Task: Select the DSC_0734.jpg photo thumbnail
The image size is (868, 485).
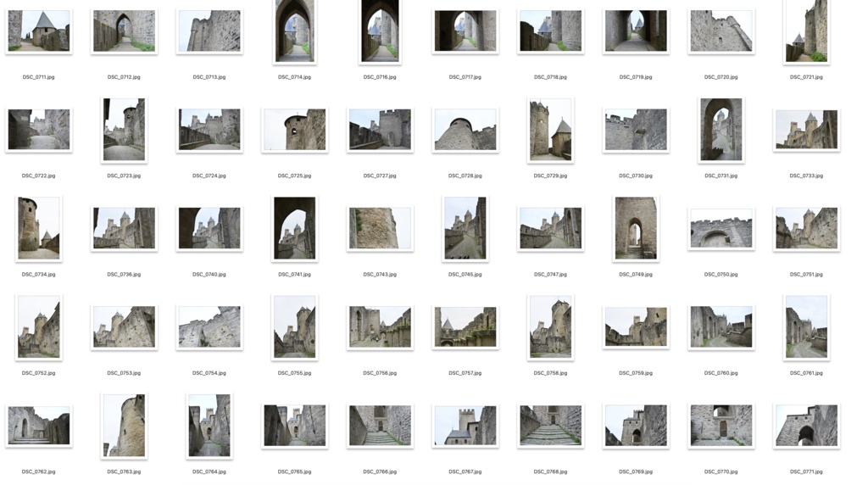Action: click(39, 228)
